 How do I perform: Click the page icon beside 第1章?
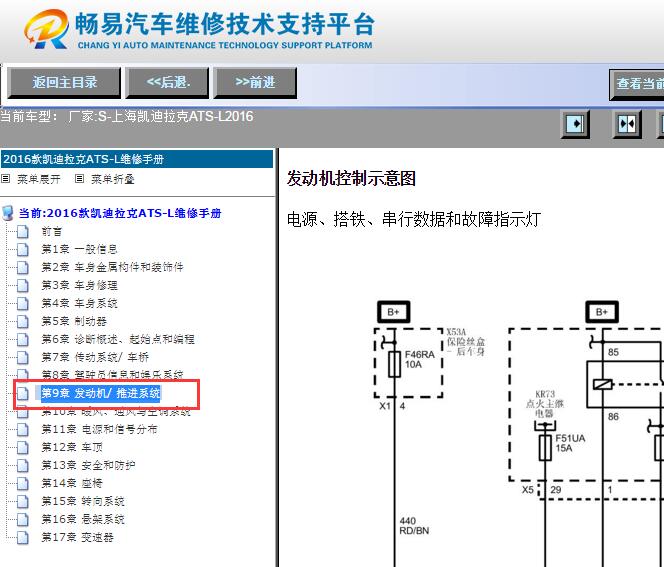pos(23,249)
